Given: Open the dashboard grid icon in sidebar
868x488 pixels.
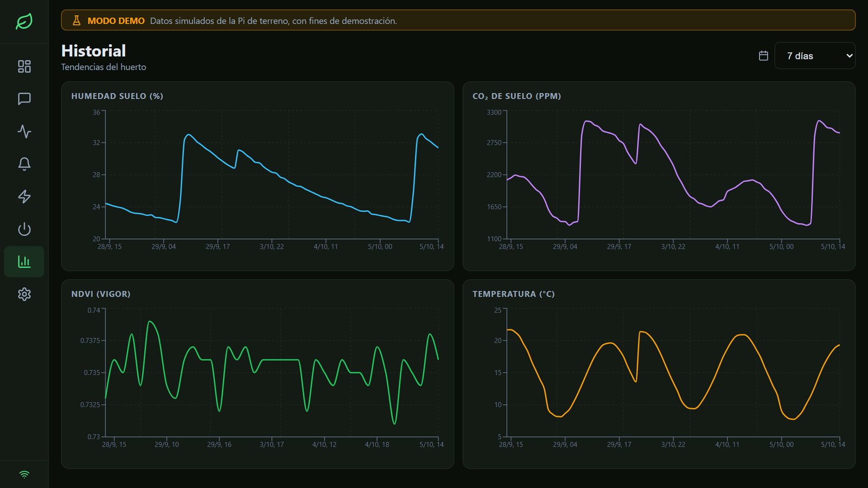Looking at the screenshot, I should tap(24, 66).
